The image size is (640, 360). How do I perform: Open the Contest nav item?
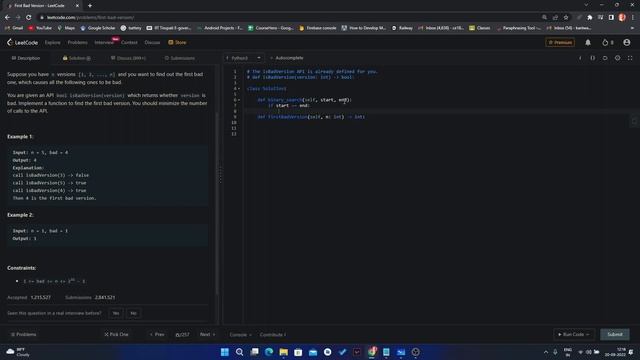coord(129,42)
